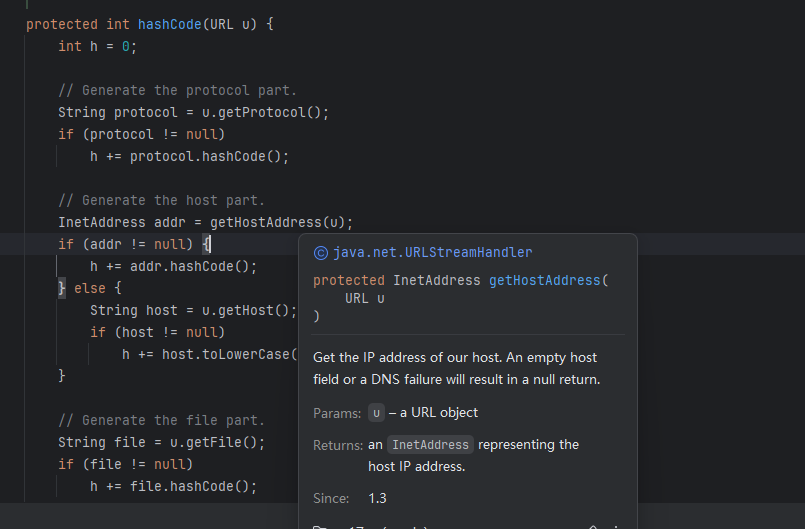This screenshot has width=805, height=529.
Task: Click getHostAddress name in popup signature
Action: (x=545, y=280)
